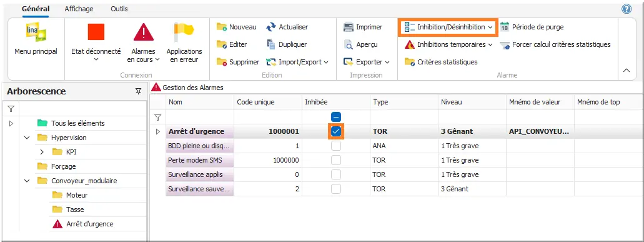Check Inhibée for BDD pleine row

pyautogui.click(x=336, y=146)
